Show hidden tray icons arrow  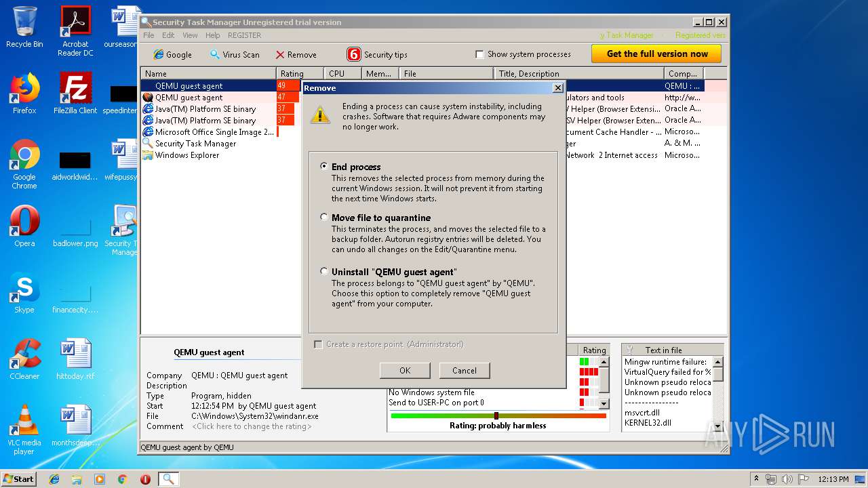pyautogui.click(x=756, y=479)
